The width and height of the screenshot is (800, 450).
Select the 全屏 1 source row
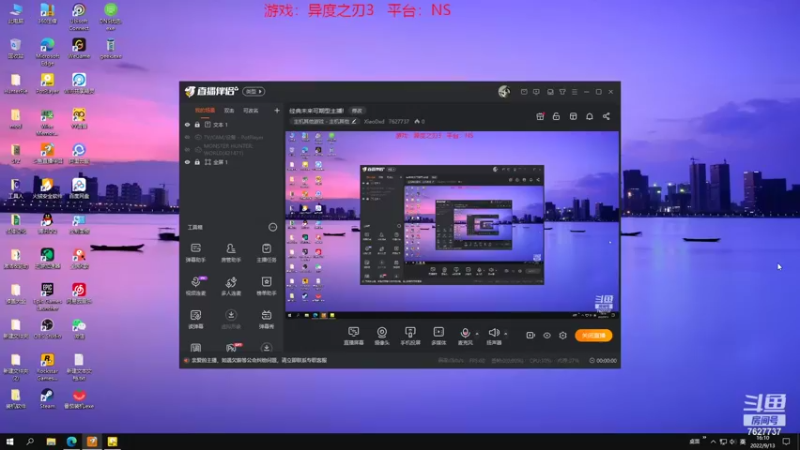(x=232, y=162)
